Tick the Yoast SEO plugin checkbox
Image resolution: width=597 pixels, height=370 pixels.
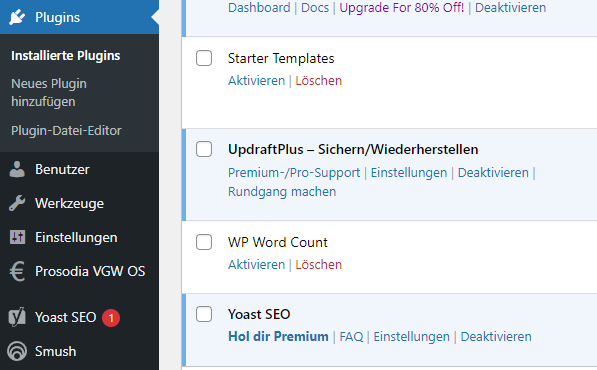tap(204, 314)
